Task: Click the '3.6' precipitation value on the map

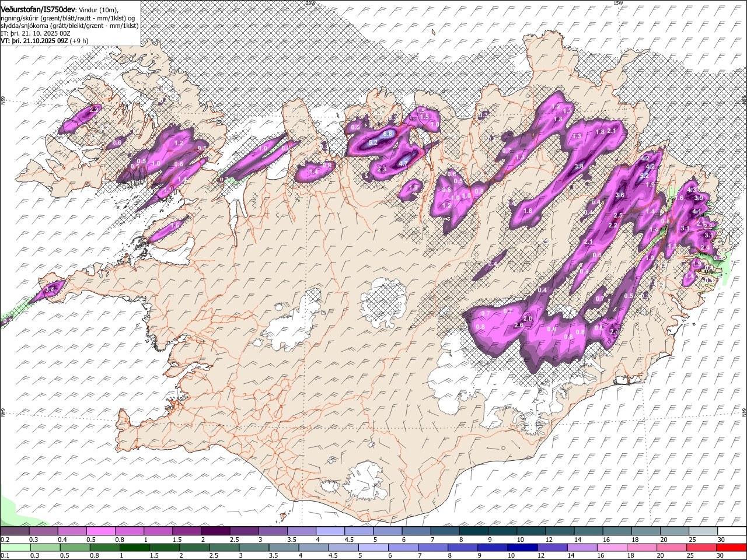Action: [x=620, y=195]
